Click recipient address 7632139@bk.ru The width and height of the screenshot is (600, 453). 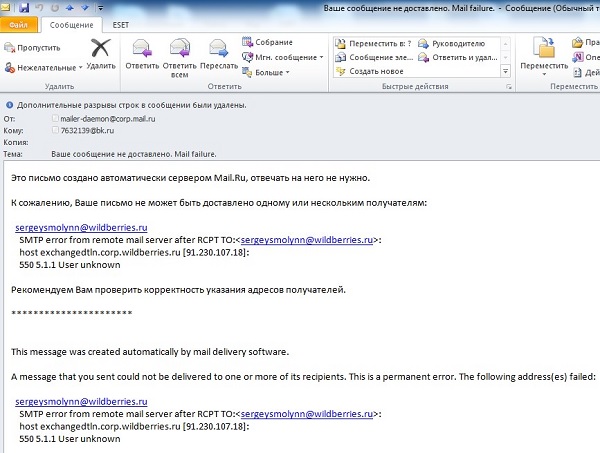87,130
